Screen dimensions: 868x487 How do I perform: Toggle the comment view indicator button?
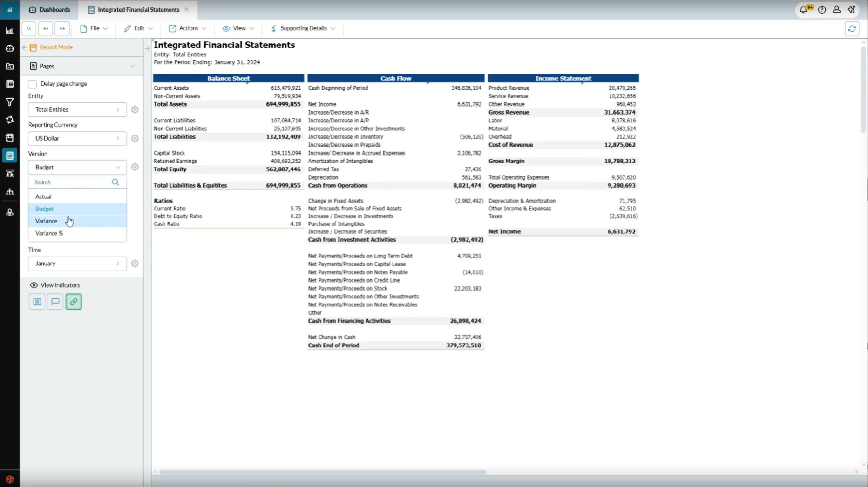click(x=55, y=302)
